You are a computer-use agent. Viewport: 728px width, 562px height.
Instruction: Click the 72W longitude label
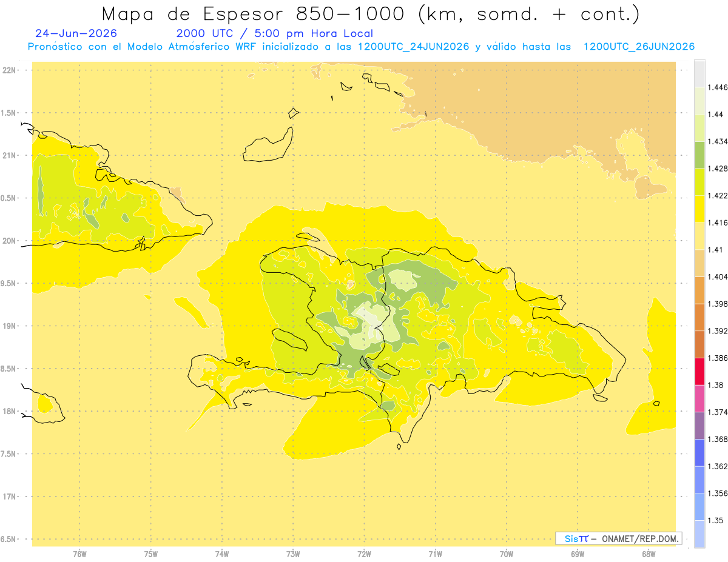364,554
